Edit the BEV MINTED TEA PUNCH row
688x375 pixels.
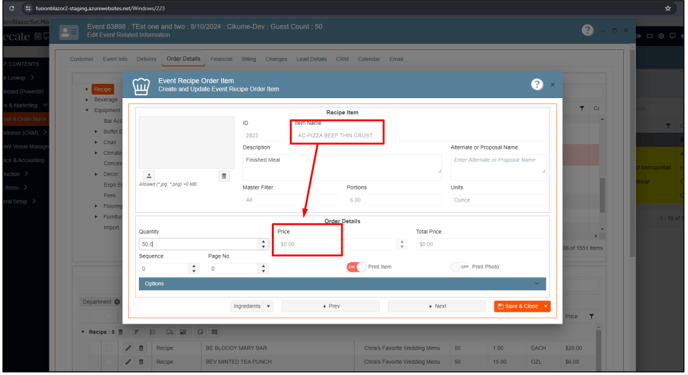[x=128, y=362]
